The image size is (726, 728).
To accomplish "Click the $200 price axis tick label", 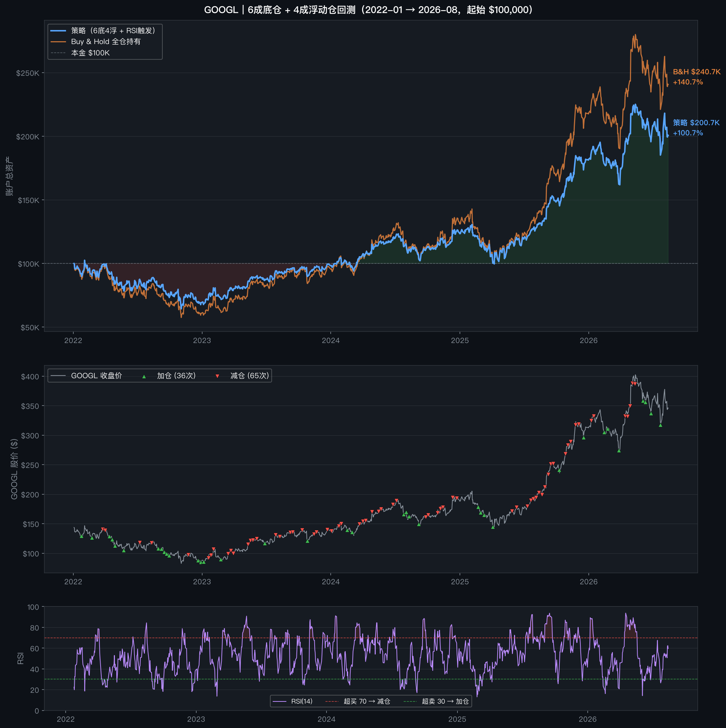I will (30, 495).
